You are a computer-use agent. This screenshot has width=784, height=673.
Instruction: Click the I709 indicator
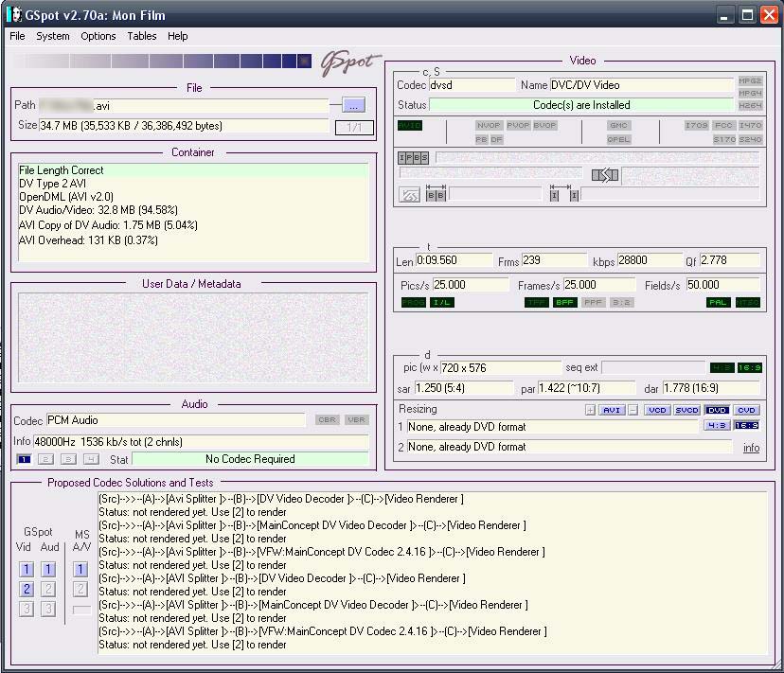(x=697, y=126)
